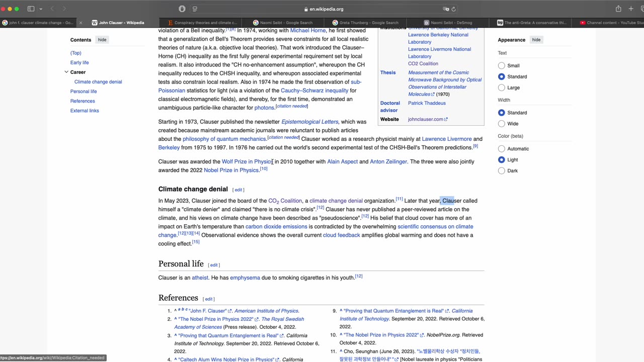
Task: Click the first citation needed link
Action: (x=291, y=106)
